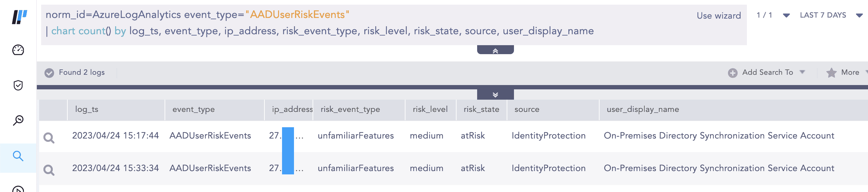Viewport: 868px width, 192px height.
Task: Sort by the risk_level column header
Action: click(x=430, y=109)
